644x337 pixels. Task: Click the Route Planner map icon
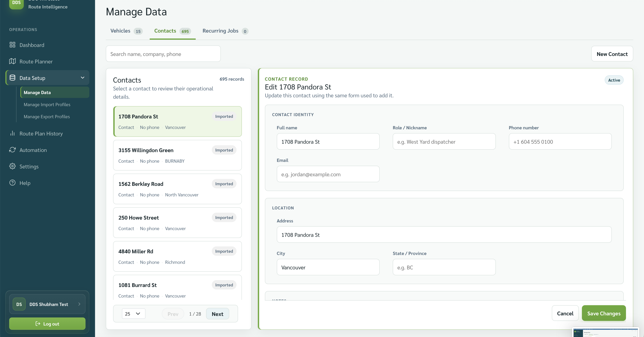pyautogui.click(x=12, y=61)
